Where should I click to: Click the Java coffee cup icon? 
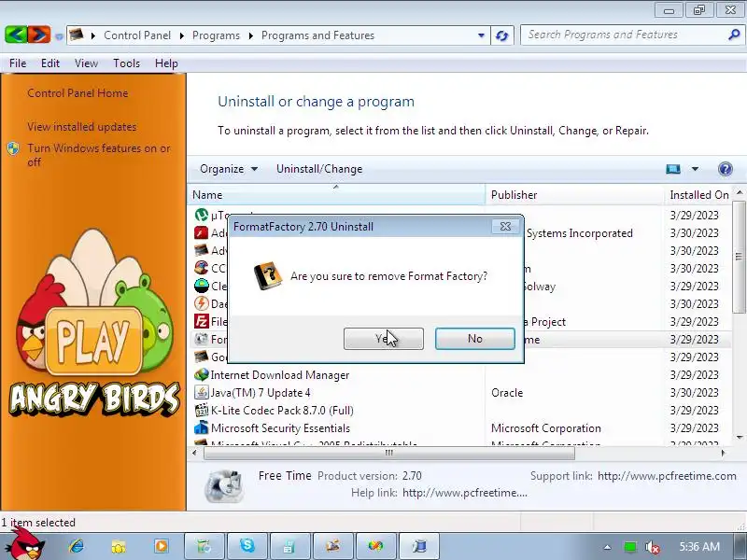(202, 392)
